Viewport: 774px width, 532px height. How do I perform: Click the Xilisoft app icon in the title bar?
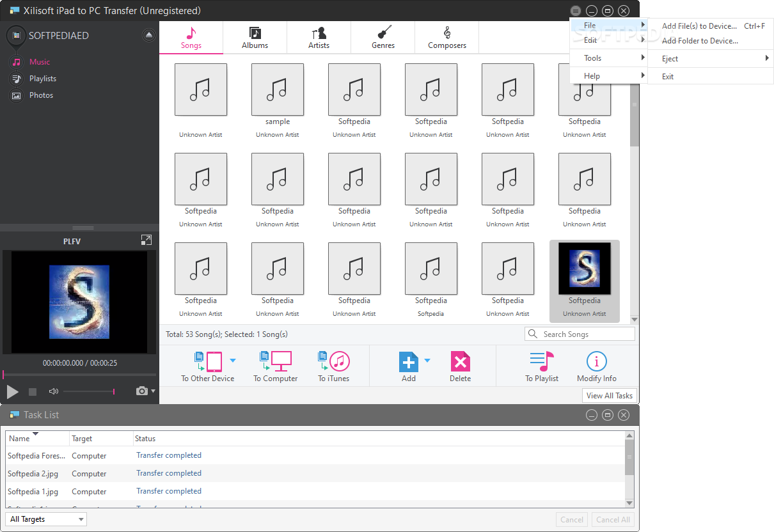coord(14,11)
